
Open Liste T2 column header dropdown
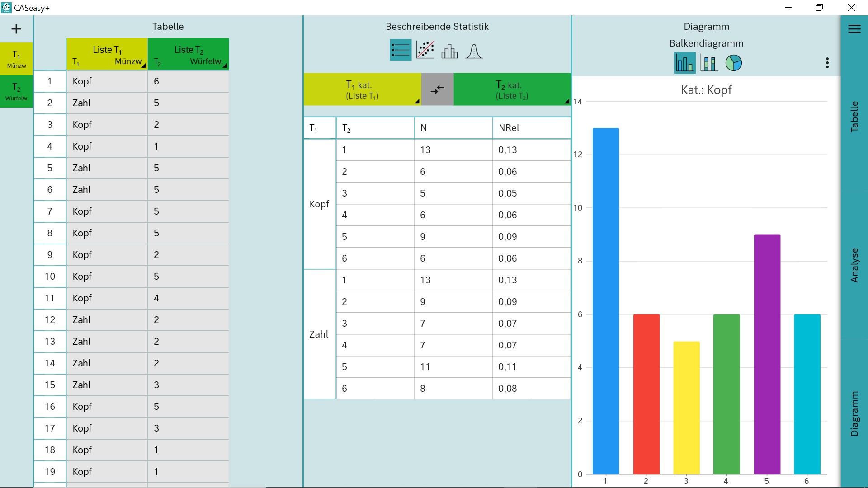(x=189, y=55)
